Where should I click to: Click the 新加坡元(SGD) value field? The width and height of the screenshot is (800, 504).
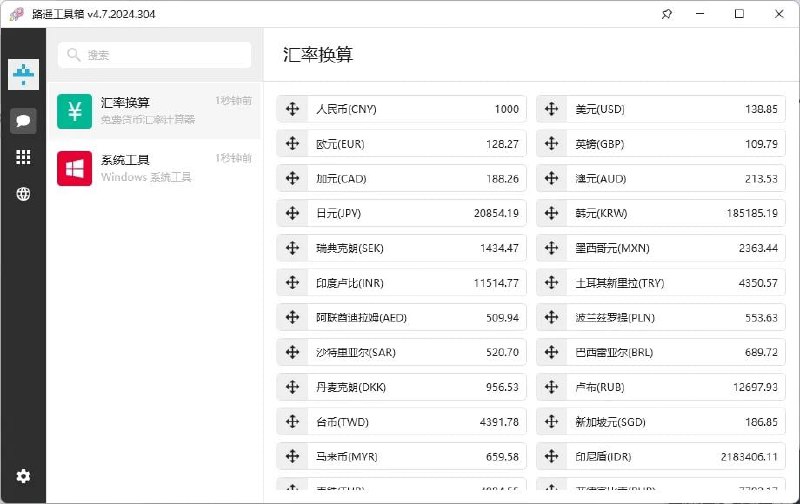pyautogui.click(x=740, y=422)
